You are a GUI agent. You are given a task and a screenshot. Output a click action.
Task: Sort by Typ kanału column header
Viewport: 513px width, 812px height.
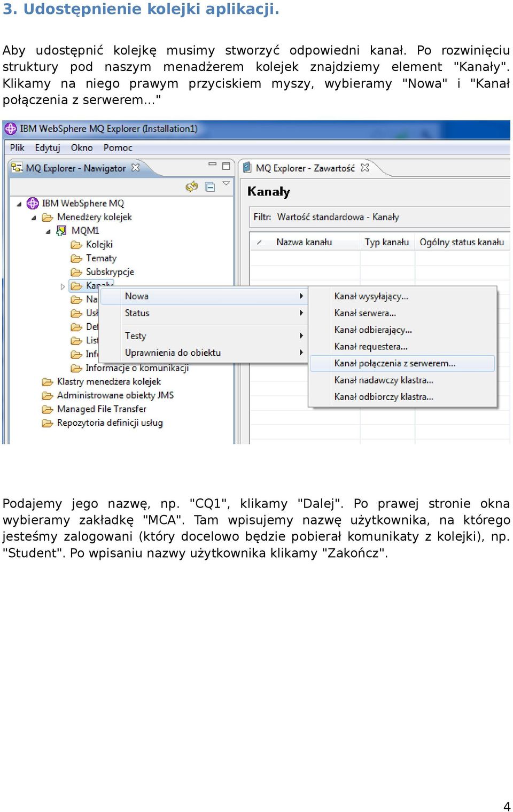[387, 242]
